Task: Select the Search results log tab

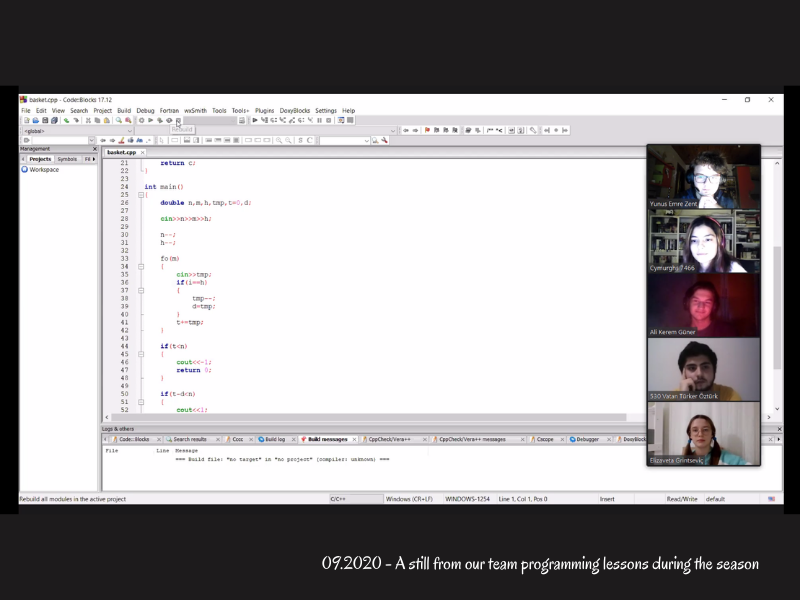Action: (x=188, y=439)
